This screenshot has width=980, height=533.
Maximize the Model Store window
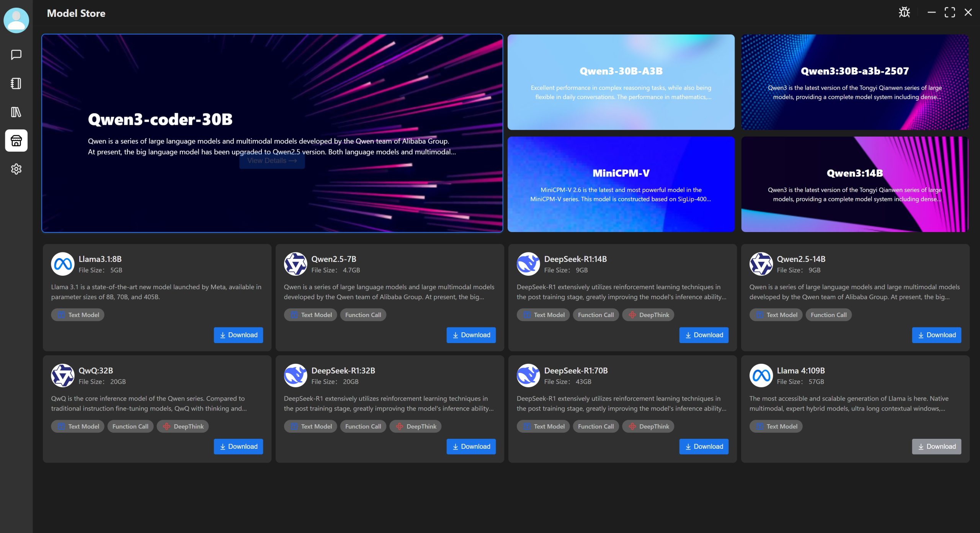[x=950, y=12]
